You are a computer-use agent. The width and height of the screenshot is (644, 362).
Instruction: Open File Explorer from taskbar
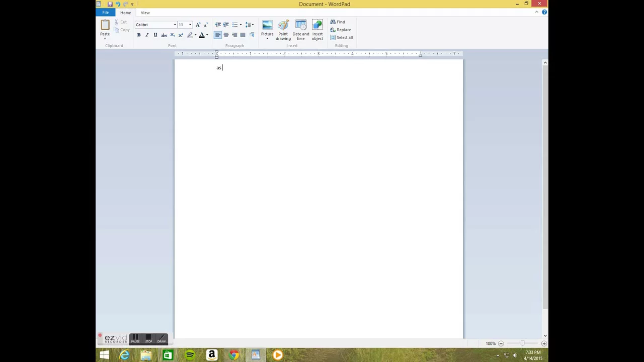(x=146, y=355)
